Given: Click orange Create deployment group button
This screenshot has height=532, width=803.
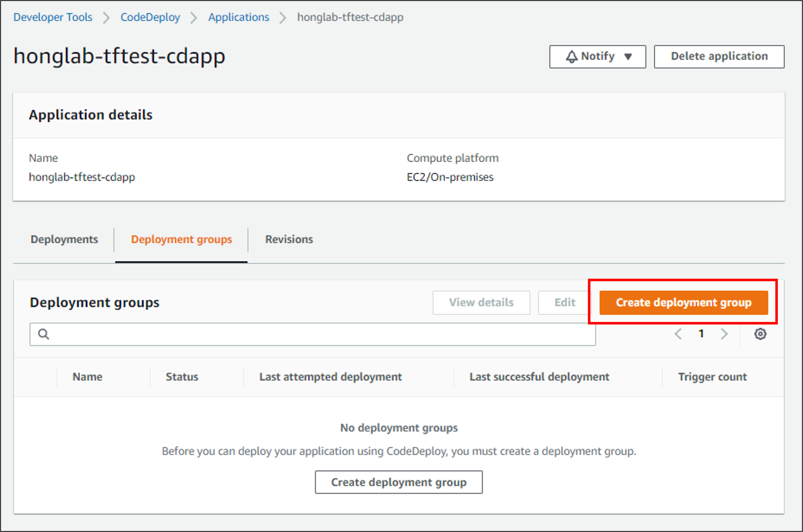Looking at the screenshot, I should point(683,302).
